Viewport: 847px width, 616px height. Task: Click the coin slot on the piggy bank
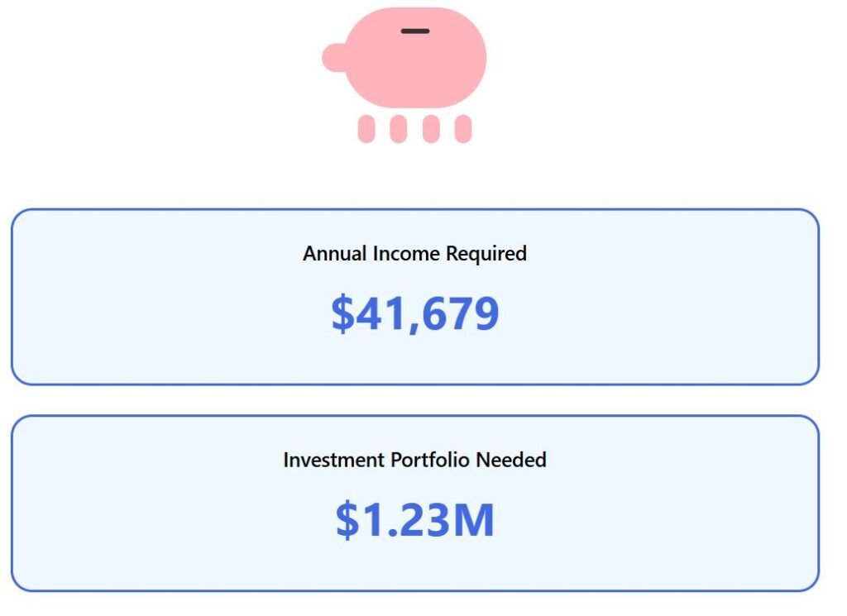[x=415, y=31]
